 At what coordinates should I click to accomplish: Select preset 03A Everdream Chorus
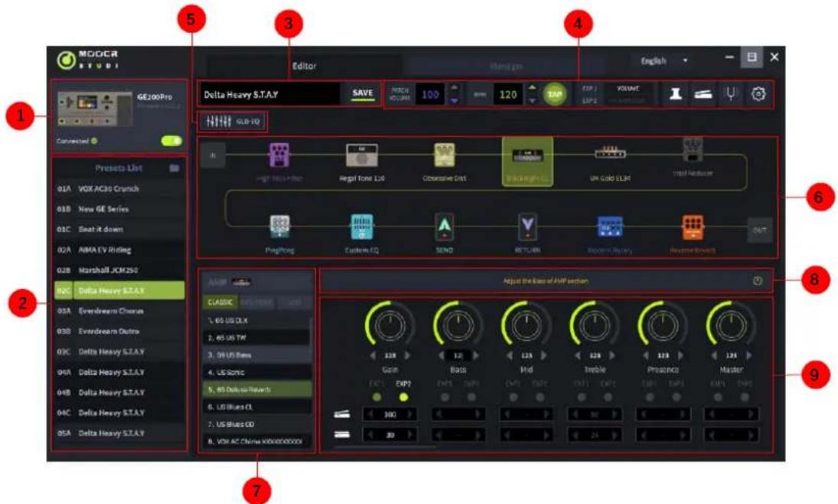point(119,311)
